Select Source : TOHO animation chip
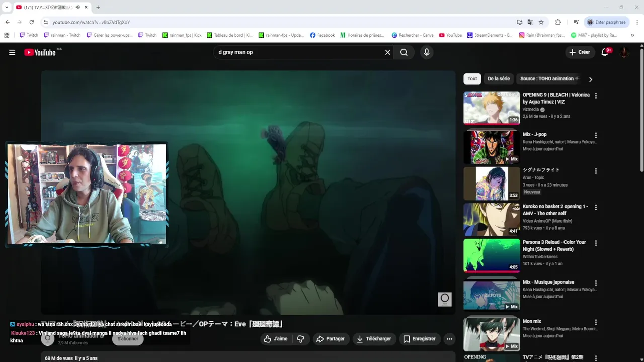Screen dimensions: 644x362 pos(548,79)
